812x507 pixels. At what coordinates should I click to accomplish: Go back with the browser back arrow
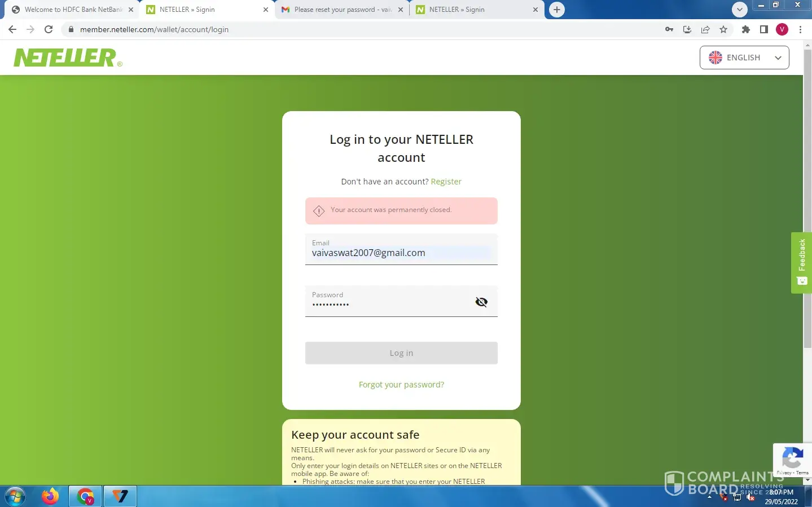pyautogui.click(x=12, y=29)
